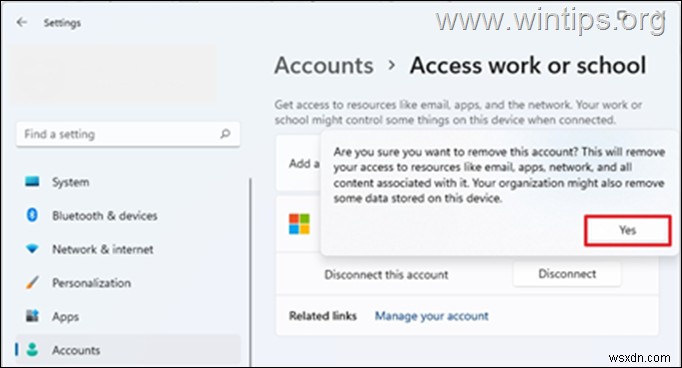This screenshot has width=682, height=368.
Task: Confirm account removal with Yes
Action: pyautogui.click(x=628, y=230)
